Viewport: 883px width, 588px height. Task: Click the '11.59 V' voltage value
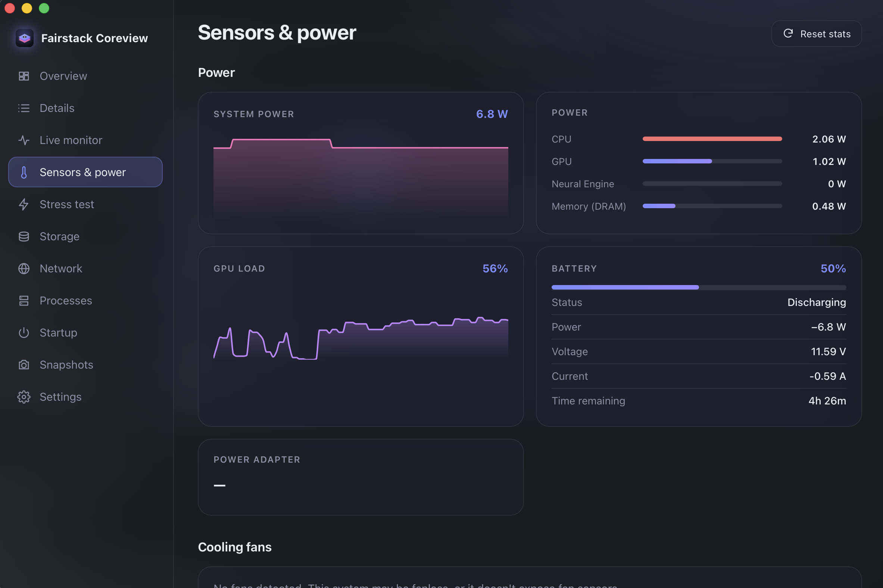828,351
